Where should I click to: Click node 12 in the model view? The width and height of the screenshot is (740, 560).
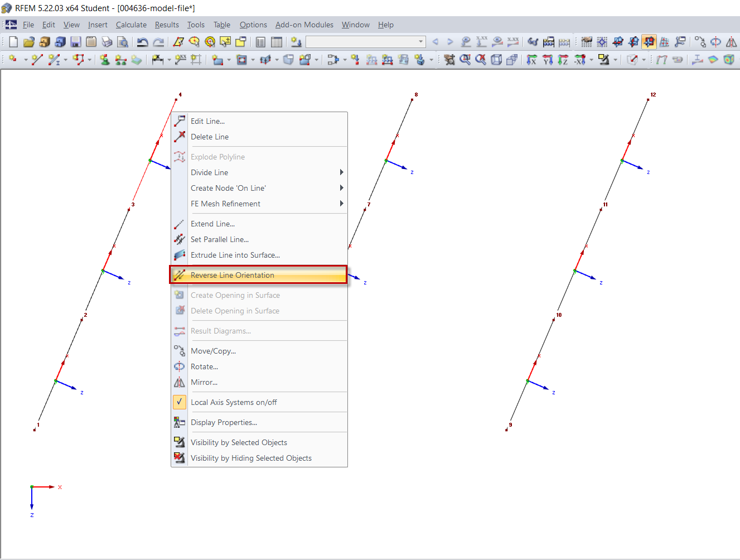coord(648,99)
